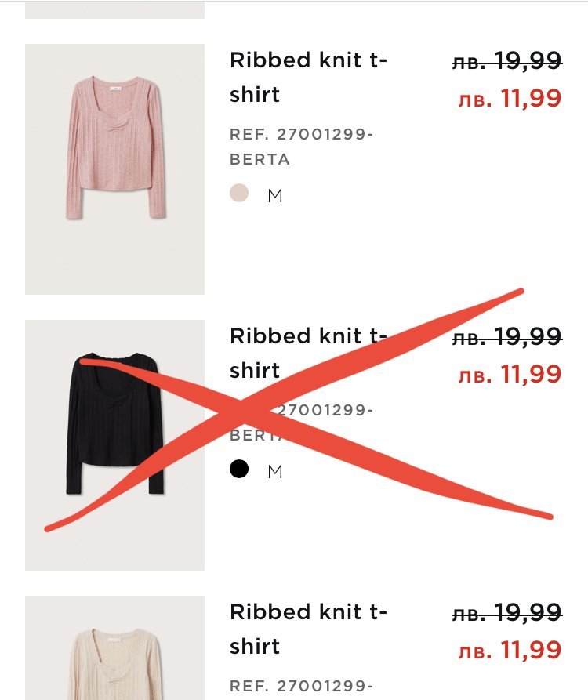588x700 pixels.
Task: Tap size M on the pink shirt
Action: coord(275,196)
